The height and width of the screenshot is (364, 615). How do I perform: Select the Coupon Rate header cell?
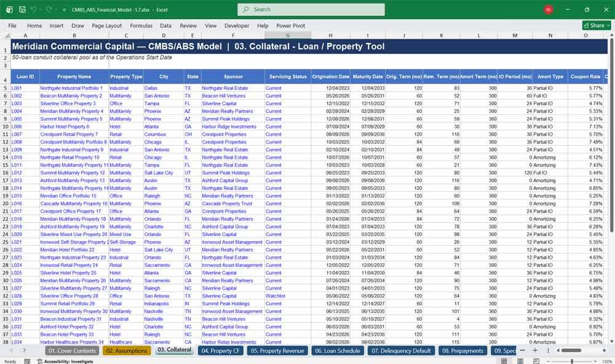(585, 77)
